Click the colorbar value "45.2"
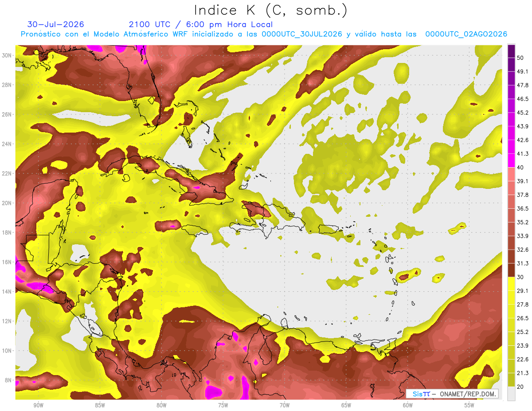This screenshot has width=532, height=411. pyautogui.click(x=523, y=113)
